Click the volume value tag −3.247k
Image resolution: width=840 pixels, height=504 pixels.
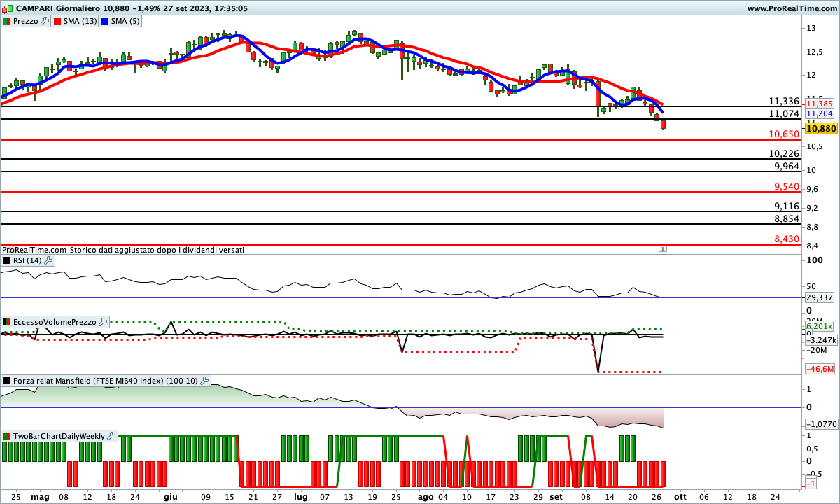coord(820,339)
